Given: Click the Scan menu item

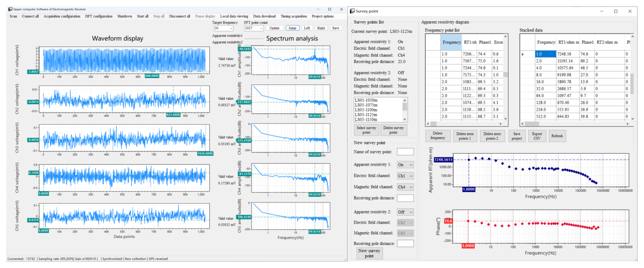Looking at the screenshot, I should pyautogui.click(x=13, y=16).
